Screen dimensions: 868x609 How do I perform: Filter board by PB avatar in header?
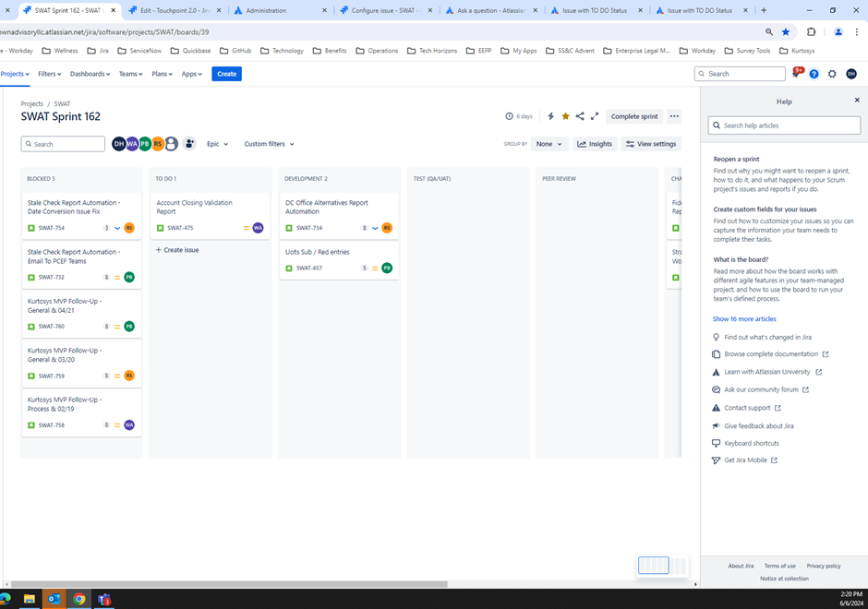click(144, 144)
